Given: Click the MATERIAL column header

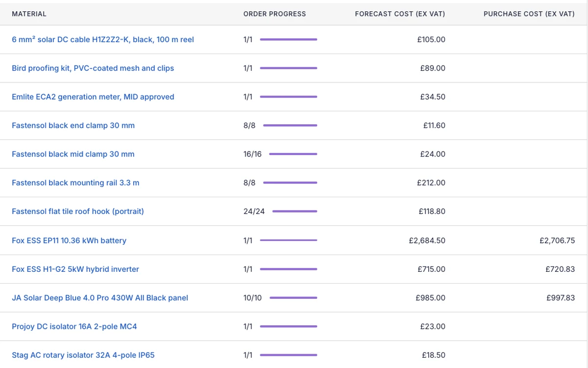Looking at the screenshot, I should click(x=29, y=14).
